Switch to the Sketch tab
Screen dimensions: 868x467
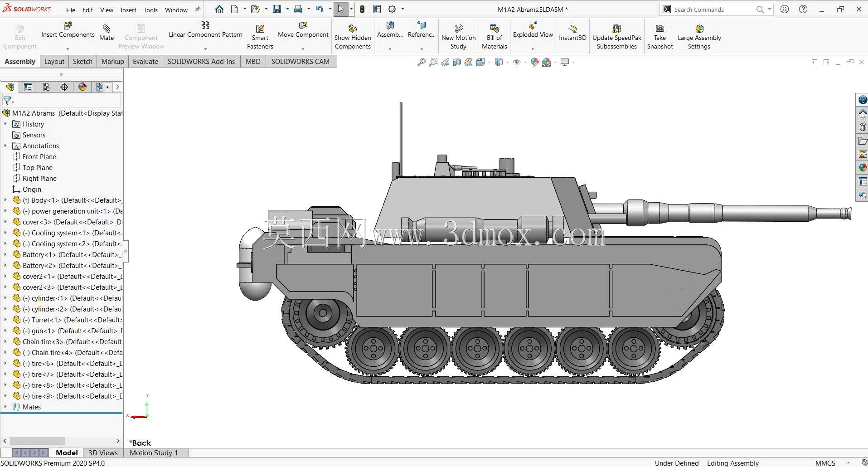point(82,62)
